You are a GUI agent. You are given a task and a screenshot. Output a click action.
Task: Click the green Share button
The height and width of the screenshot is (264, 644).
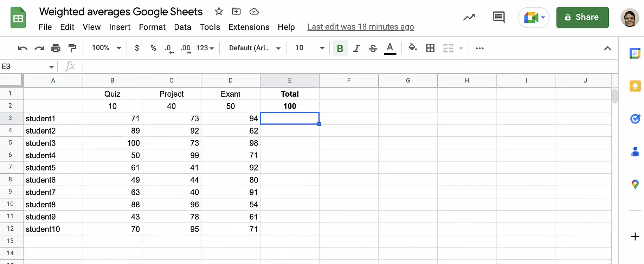click(582, 17)
